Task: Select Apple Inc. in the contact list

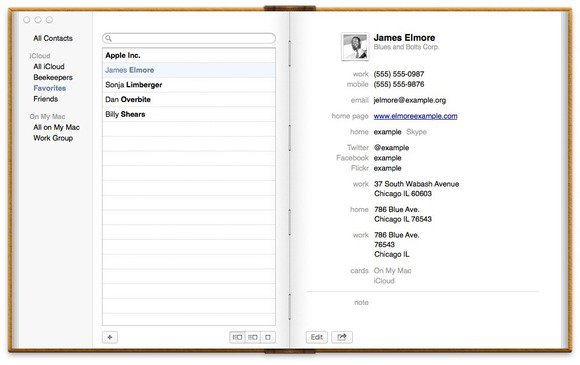Action: click(x=189, y=55)
